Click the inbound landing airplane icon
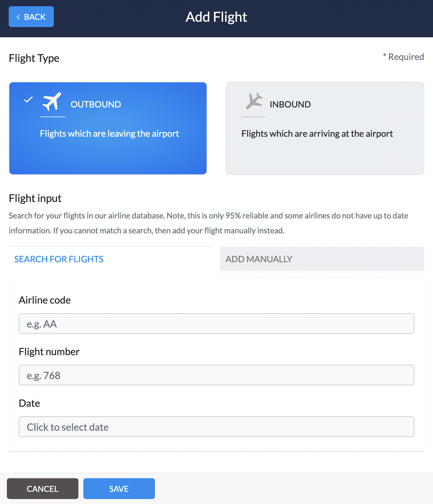This screenshot has height=504, width=433. (x=254, y=101)
